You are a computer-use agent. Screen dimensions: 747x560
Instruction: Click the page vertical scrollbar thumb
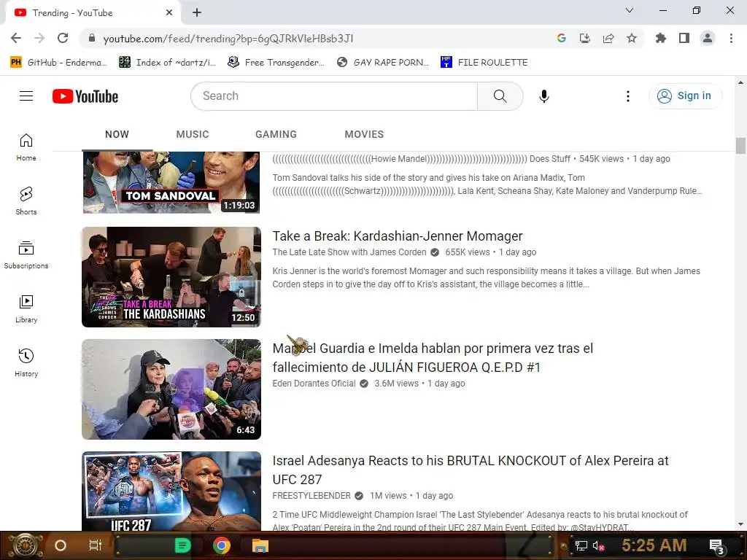(740, 146)
